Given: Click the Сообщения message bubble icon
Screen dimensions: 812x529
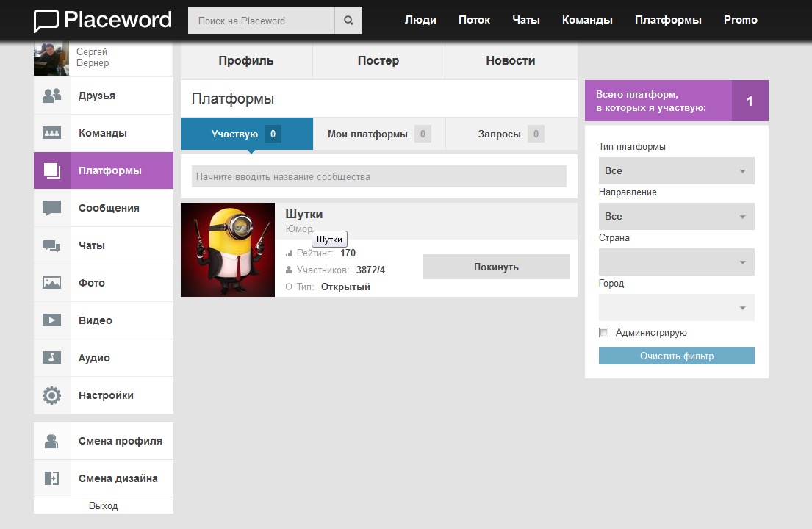Looking at the screenshot, I should tap(51, 208).
